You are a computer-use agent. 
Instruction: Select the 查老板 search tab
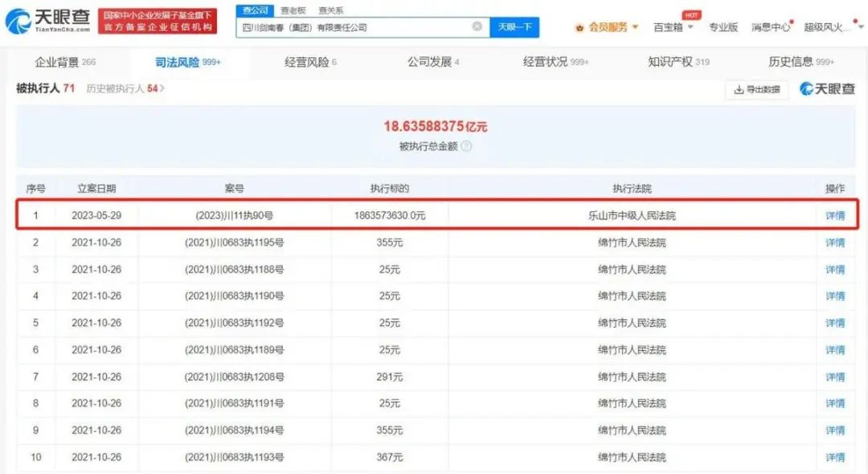[x=293, y=10]
